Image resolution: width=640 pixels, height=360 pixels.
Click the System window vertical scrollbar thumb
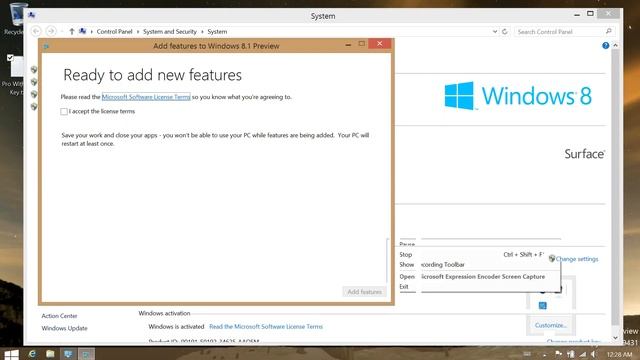pyautogui.click(x=616, y=187)
